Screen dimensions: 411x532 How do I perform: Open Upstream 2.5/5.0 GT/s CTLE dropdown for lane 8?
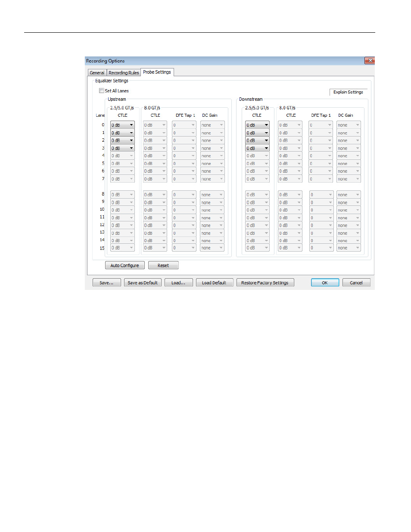click(122, 195)
